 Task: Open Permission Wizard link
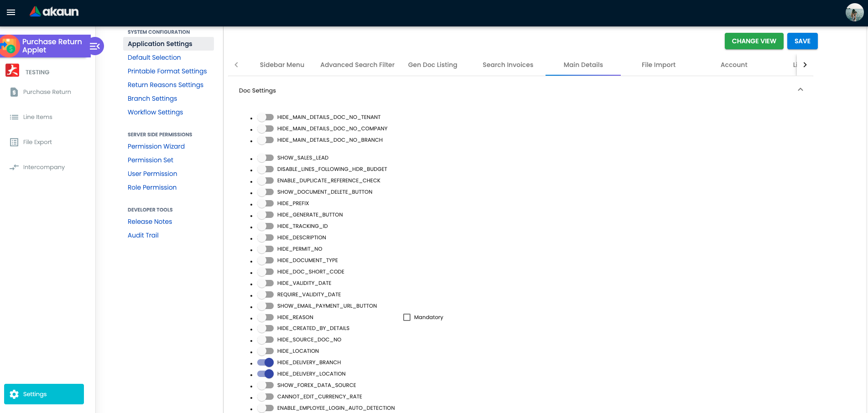click(x=156, y=146)
